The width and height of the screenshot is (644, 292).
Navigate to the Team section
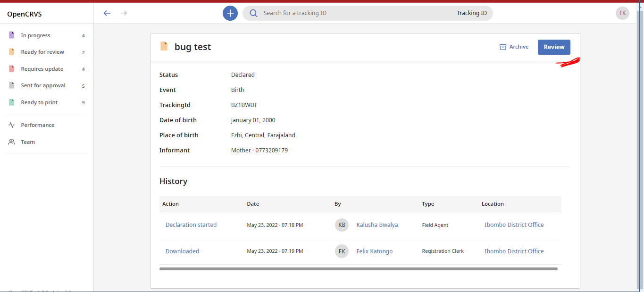click(x=28, y=142)
